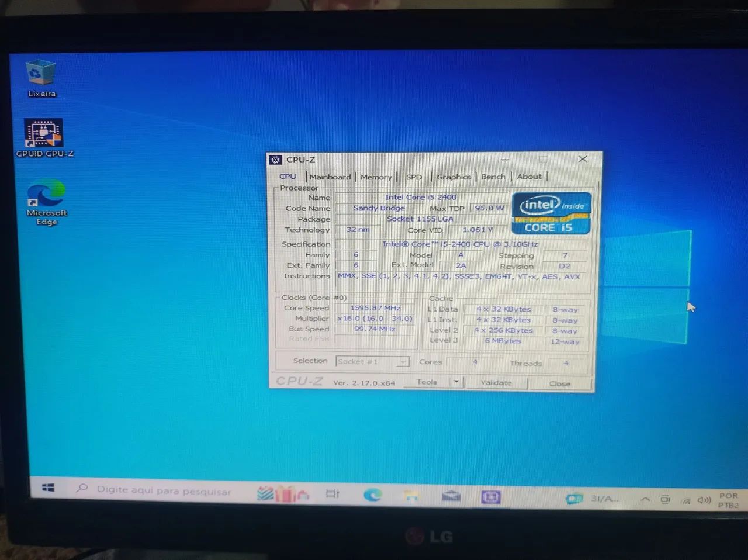Open File Explorer from the taskbar
The width and height of the screenshot is (748, 560).
click(412, 496)
